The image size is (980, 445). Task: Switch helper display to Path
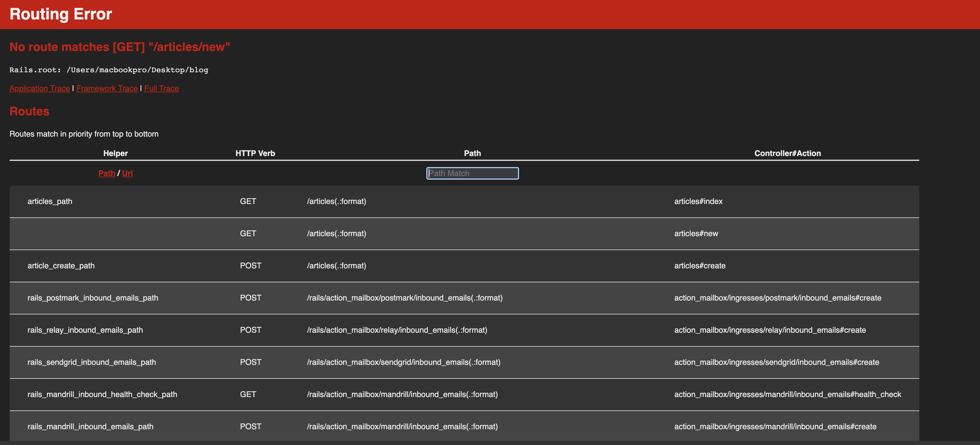(x=107, y=173)
